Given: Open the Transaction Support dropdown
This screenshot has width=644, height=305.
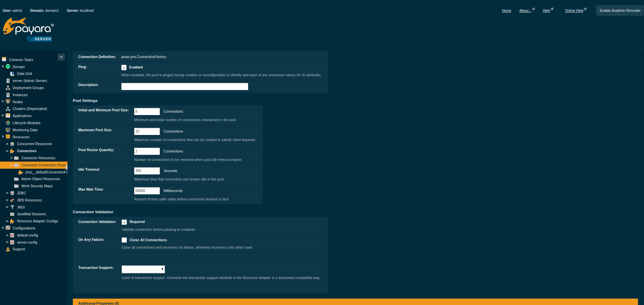Looking at the screenshot, I should tap(143, 269).
